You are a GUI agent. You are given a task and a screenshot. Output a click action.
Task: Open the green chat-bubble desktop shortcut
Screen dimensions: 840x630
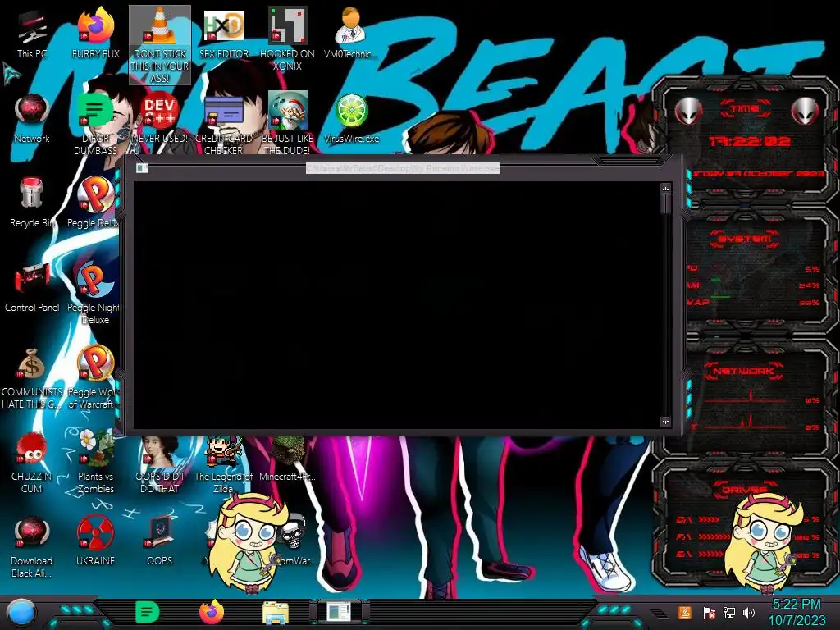95,123
